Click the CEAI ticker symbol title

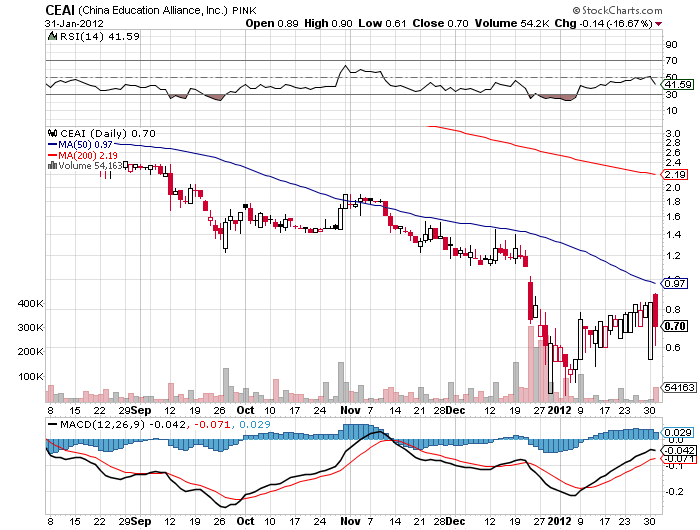click(x=60, y=10)
